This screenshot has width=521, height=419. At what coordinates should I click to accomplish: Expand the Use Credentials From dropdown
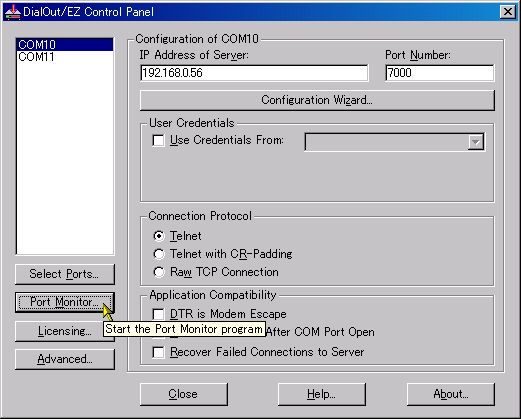click(x=476, y=142)
